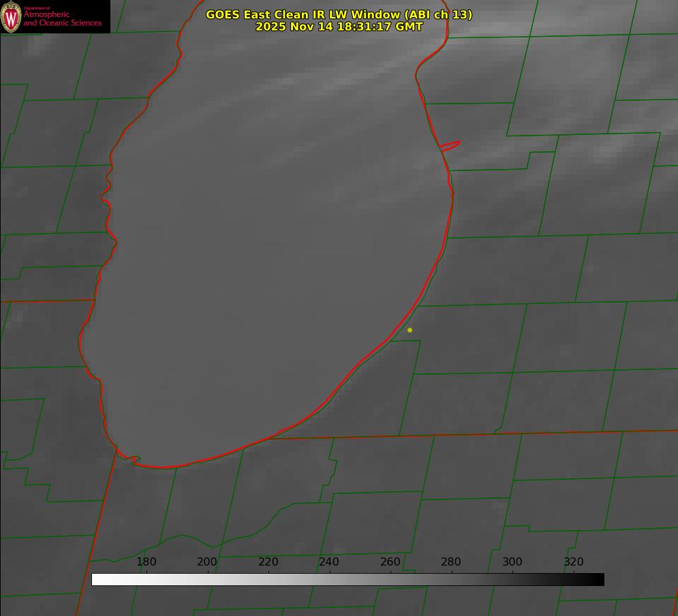Image resolution: width=678 pixels, height=616 pixels.
Task: Click the UW crest logo
Action: (11, 16)
